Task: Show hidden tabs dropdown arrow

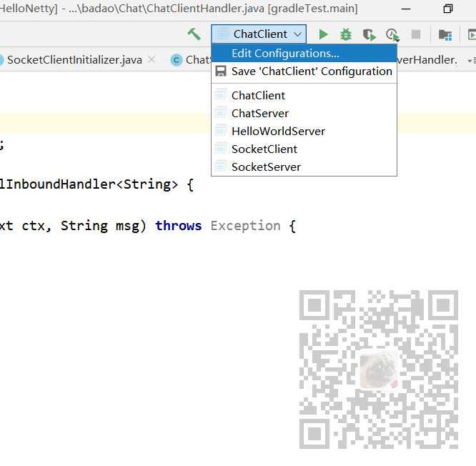Action: (472, 61)
